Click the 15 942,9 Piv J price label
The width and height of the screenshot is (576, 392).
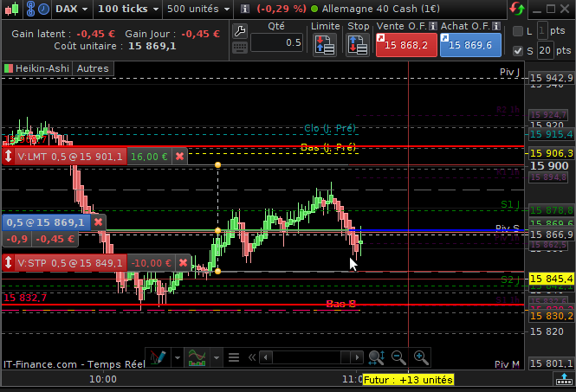[x=552, y=78]
